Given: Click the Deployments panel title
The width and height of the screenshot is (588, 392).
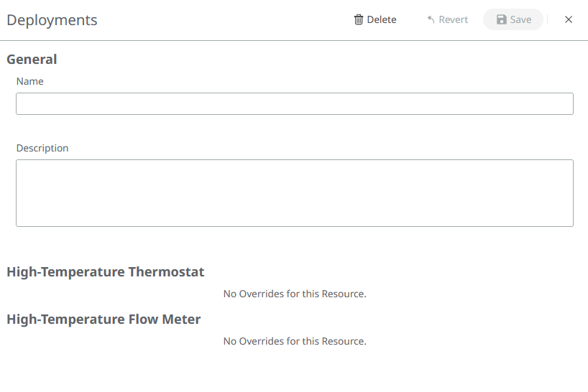Looking at the screenshot, I should [x=52, y=20].
